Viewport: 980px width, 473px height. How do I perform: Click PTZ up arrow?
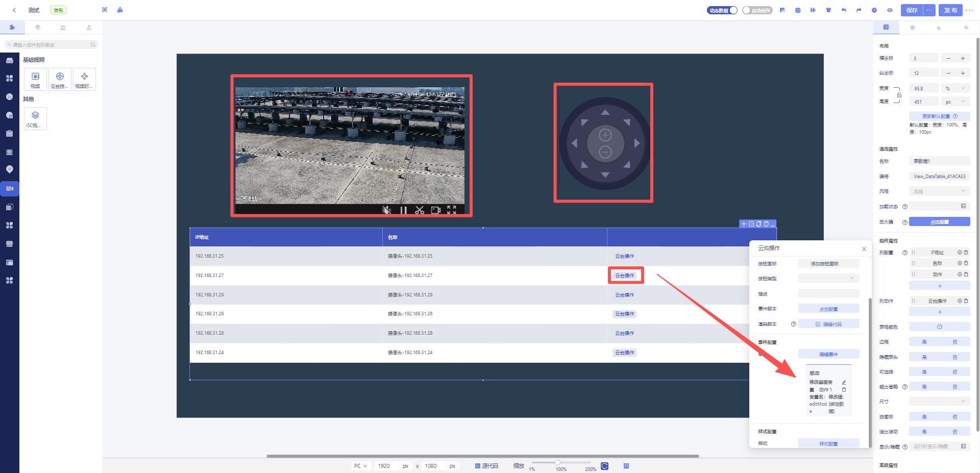[605, 112]
